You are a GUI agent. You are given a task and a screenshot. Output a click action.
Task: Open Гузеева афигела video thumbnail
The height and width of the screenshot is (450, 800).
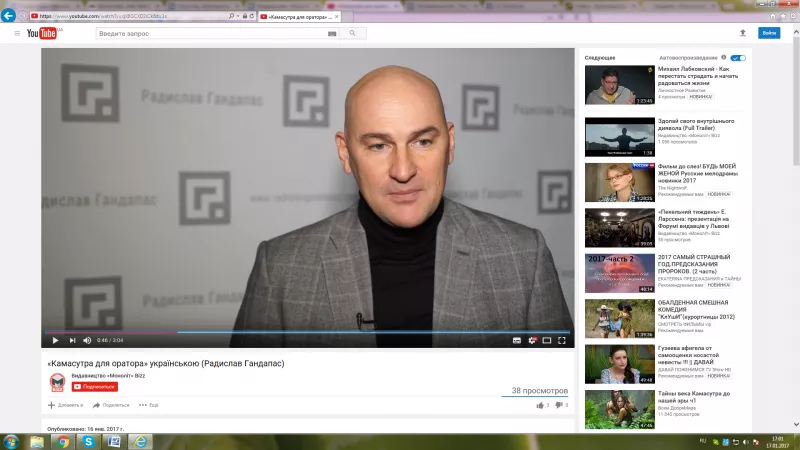click(619, 364)
